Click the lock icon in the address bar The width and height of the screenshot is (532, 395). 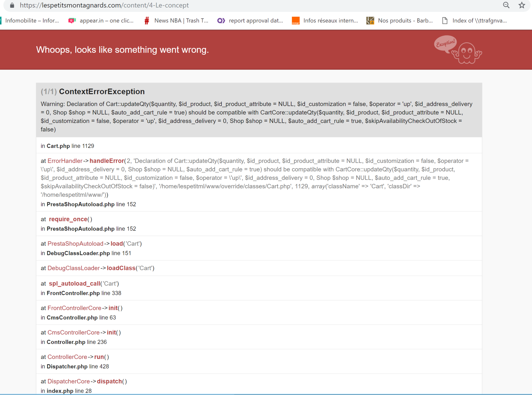pos(12,5)
